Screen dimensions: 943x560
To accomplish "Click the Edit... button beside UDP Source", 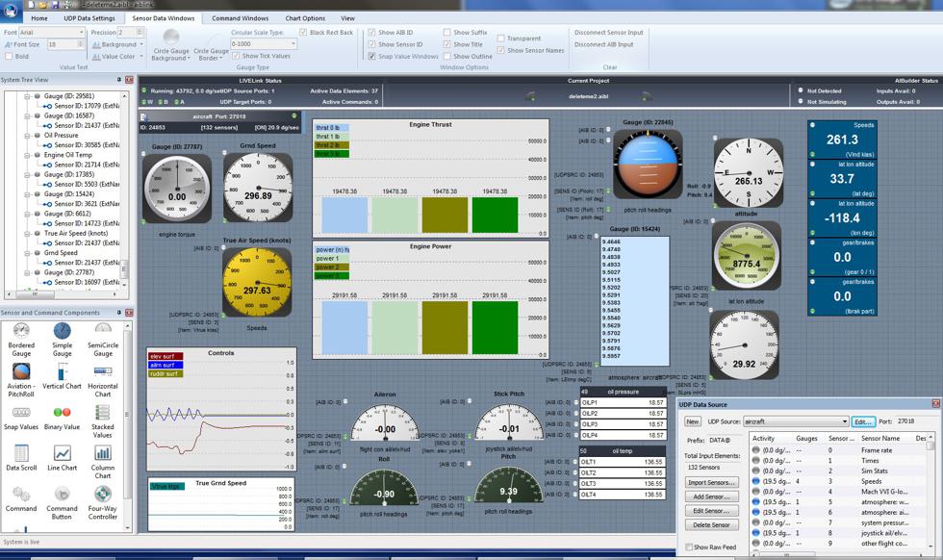I will tap(862, 421).
